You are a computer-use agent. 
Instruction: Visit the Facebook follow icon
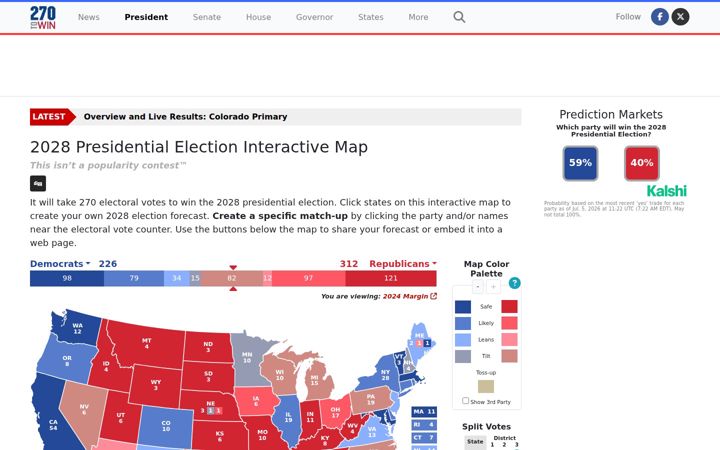[x=659, y=17]
